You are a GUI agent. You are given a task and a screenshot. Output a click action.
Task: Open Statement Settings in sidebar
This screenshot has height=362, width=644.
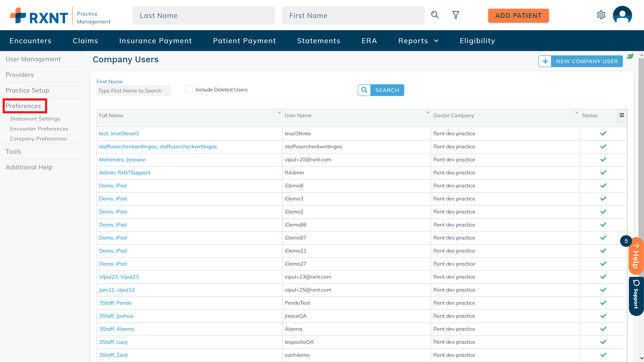35,119
